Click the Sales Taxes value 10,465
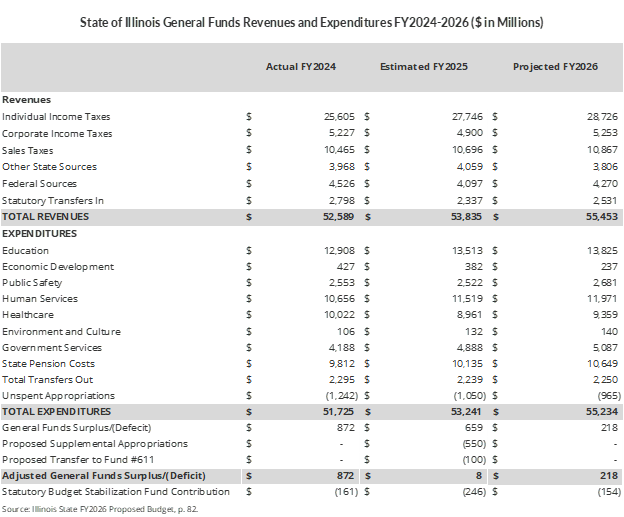624x517 pixels. coord(339,150)
